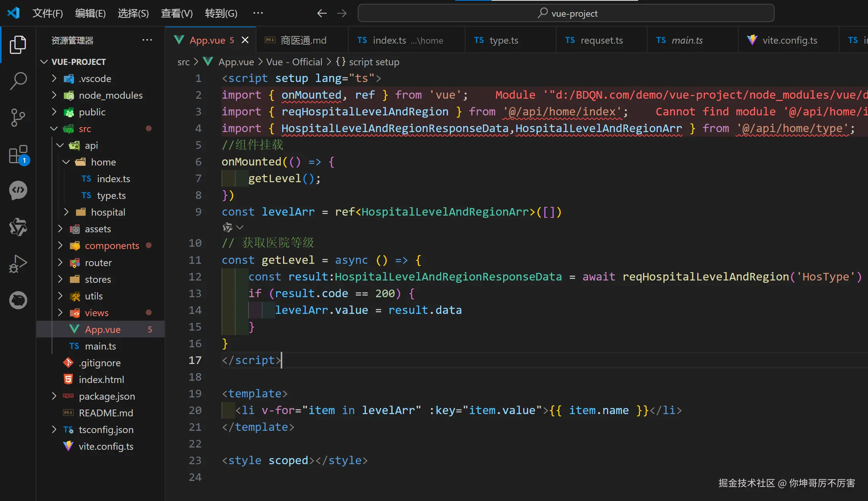
Task: Open the 文件(F) menu
Action: pos(47,13)
